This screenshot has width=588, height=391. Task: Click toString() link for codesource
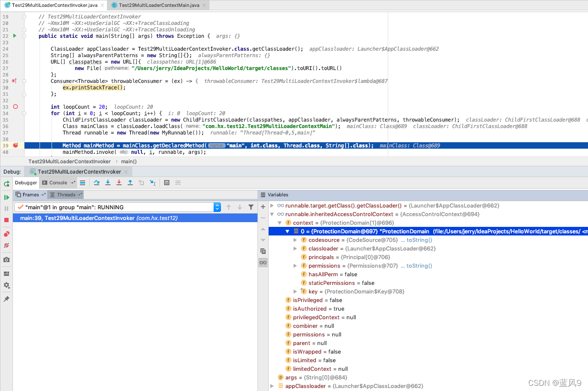[x=419, y=240]
